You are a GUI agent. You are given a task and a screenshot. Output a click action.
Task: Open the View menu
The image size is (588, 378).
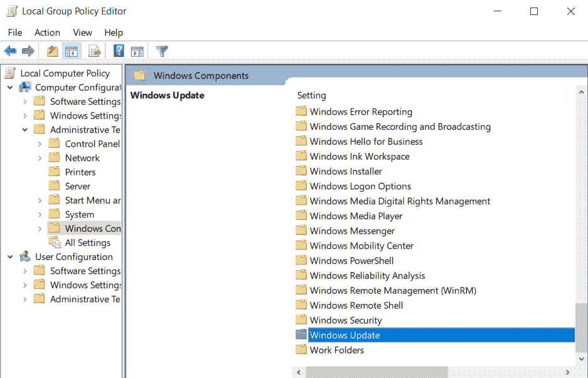[x=82, y=33]
